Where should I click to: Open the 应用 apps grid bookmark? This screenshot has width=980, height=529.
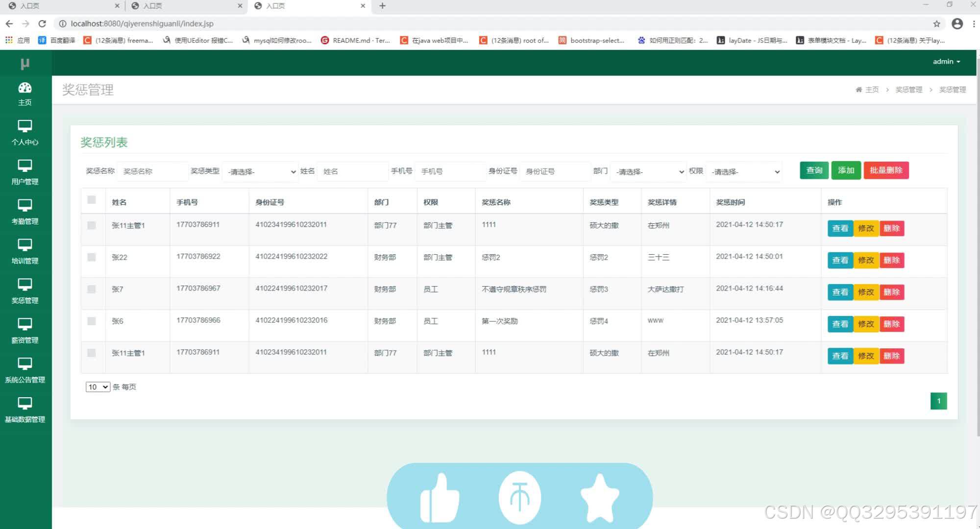coord(17,40)
